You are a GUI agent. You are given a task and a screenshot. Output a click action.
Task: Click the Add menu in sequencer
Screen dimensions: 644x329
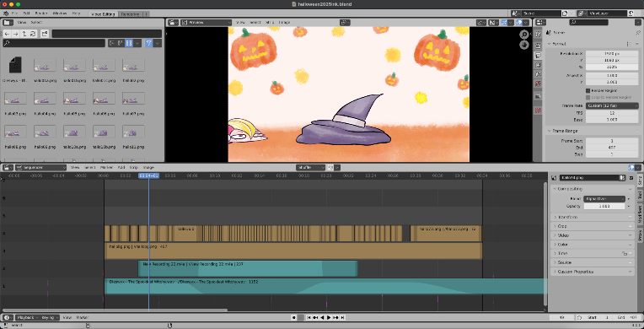pos(121,167)
